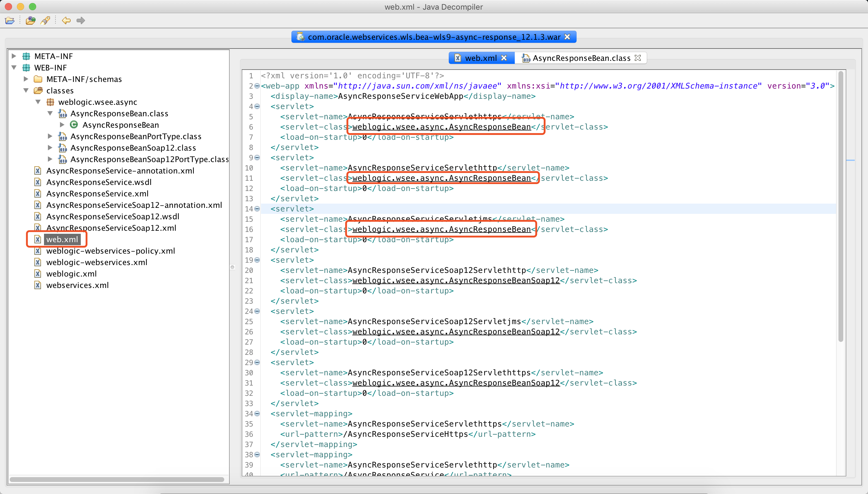Screen dimensions: 868x494
Task: Select AsyncResponseService.wsdl in the tree
Action: click(99, 182)
